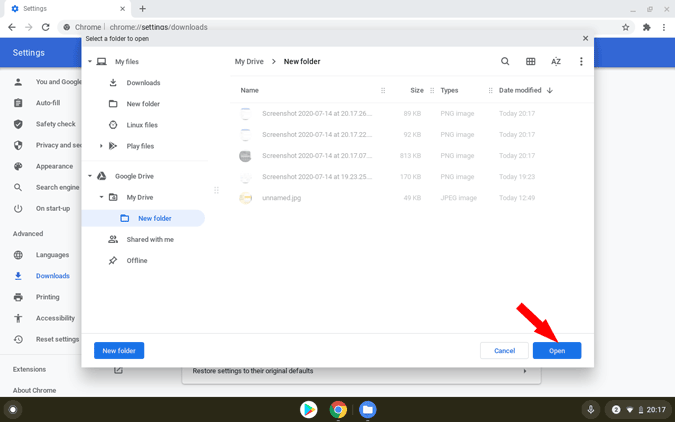Open Auto-fill settings
Image resolution: width=675 pixels, height=422 pixels.
(x=48, y=103)
